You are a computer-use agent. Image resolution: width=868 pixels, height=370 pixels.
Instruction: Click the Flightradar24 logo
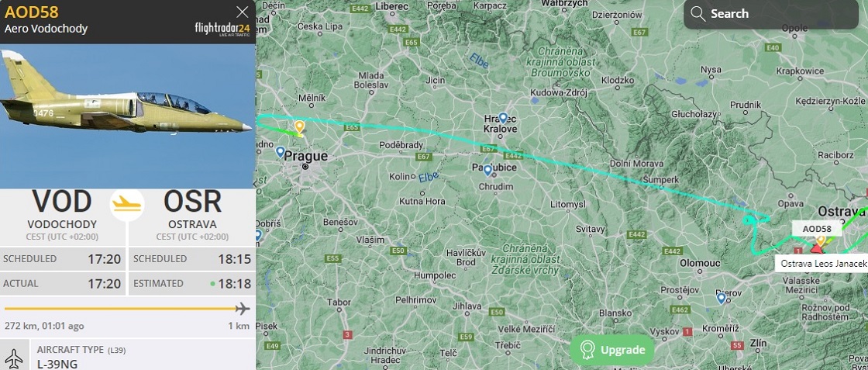(222, 29)
